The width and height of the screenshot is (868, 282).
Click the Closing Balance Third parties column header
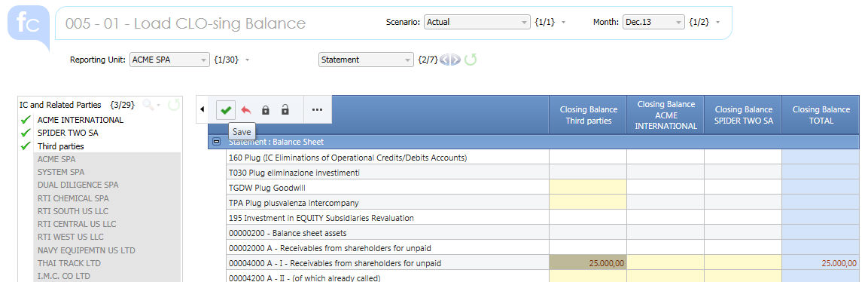[x=588, y=115]
